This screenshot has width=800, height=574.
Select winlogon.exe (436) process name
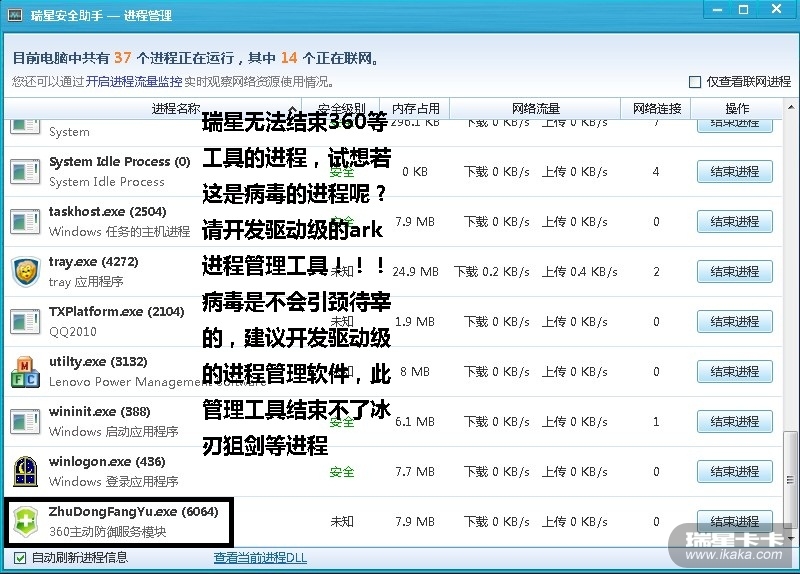(107, 462)
